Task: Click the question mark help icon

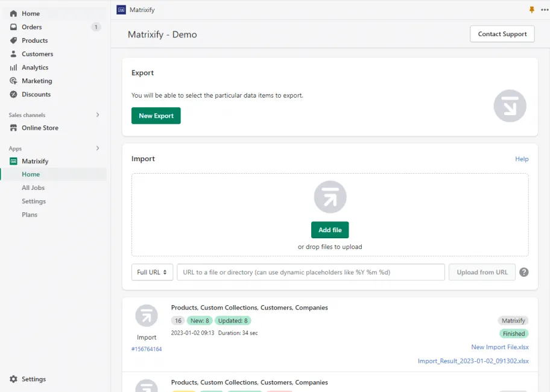Action: [523, 272]
